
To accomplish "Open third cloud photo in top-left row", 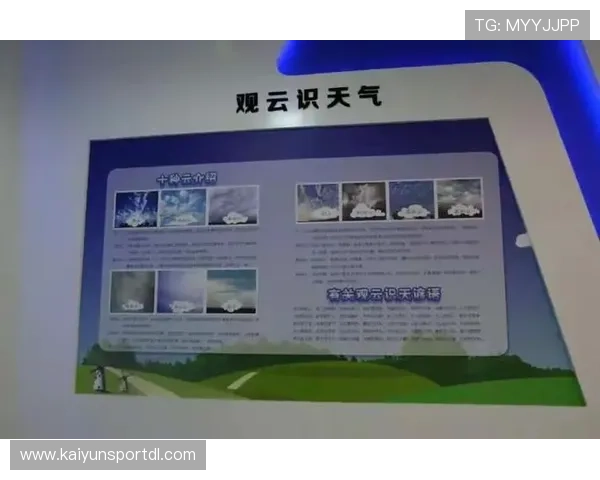I will click(232, 206).
